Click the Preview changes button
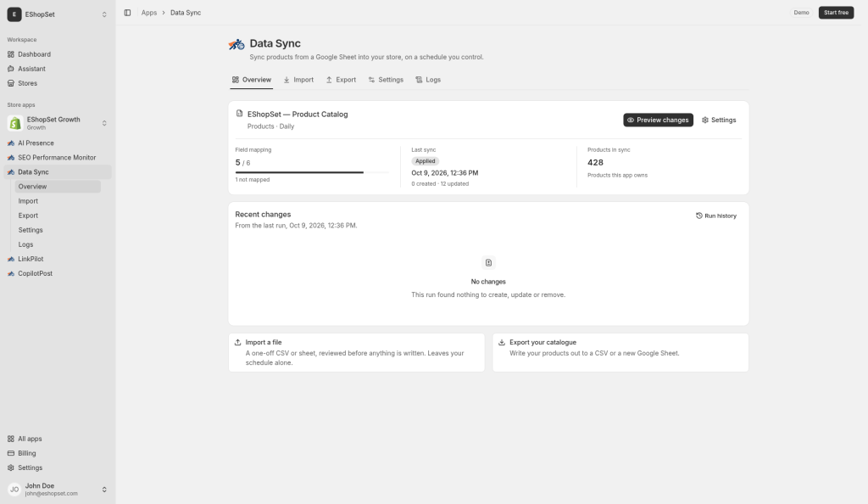868x504 pixels. (658, 120)
